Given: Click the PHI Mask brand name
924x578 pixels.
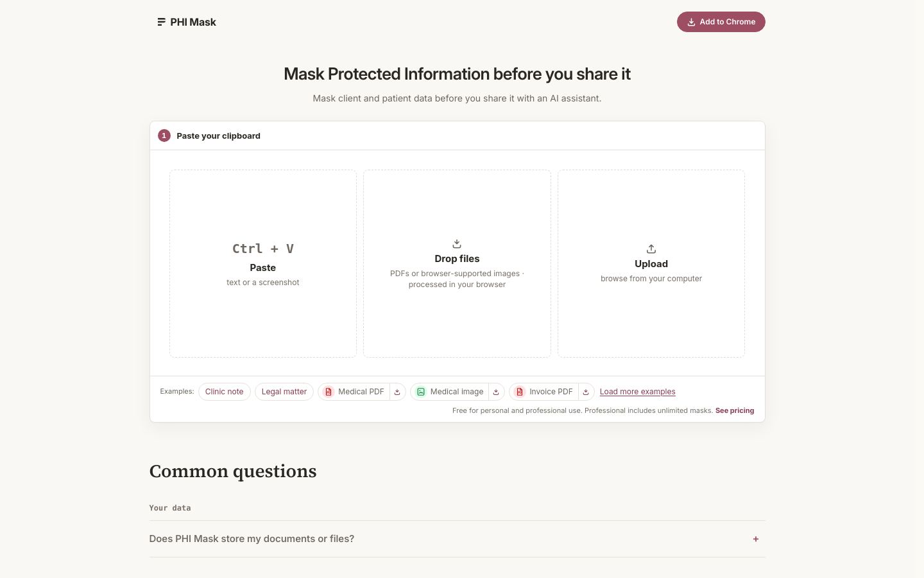Looking at the screenshot, I should (x=193, y=22).
